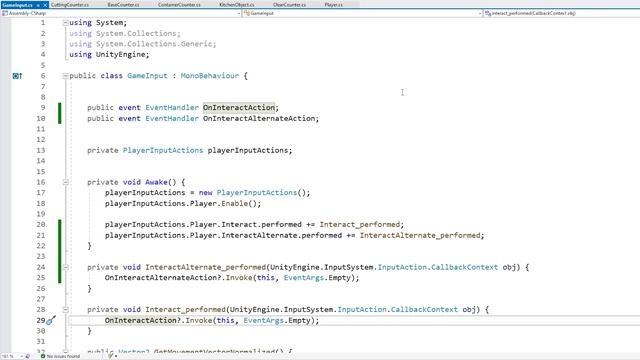Switch to the CuttingCounter.cs tab

(70, 5)
